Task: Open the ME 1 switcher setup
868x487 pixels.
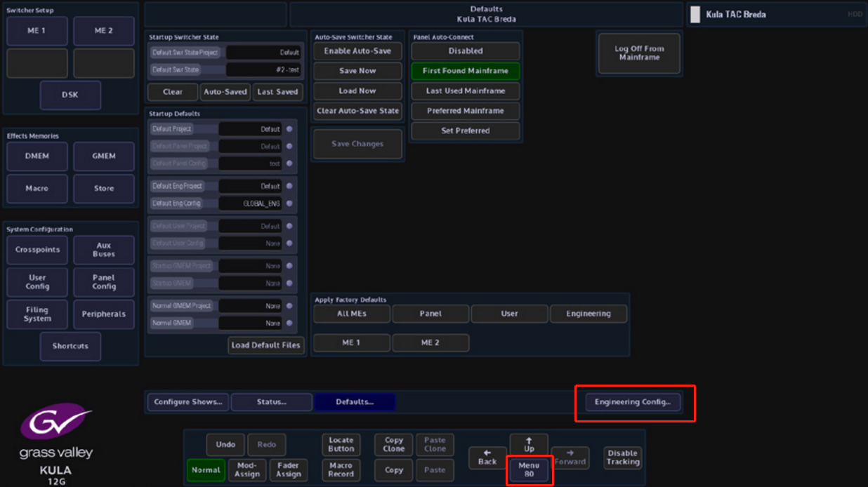Action: 37,31
